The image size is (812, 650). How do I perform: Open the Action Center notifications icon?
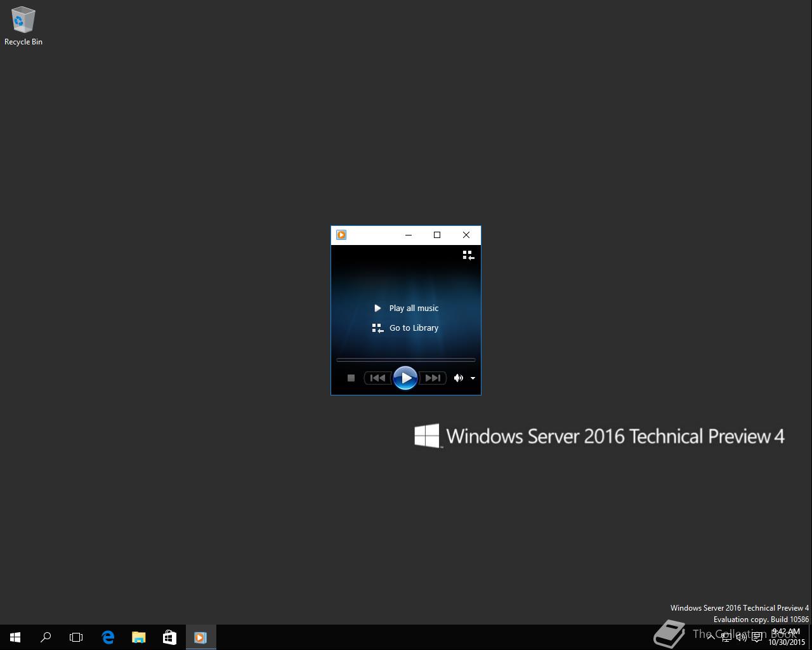(757, 637)
